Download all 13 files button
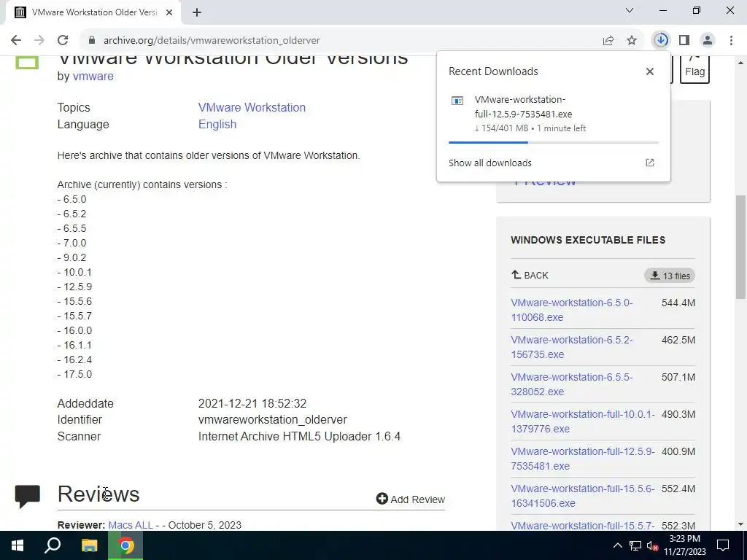 point(670,276)
